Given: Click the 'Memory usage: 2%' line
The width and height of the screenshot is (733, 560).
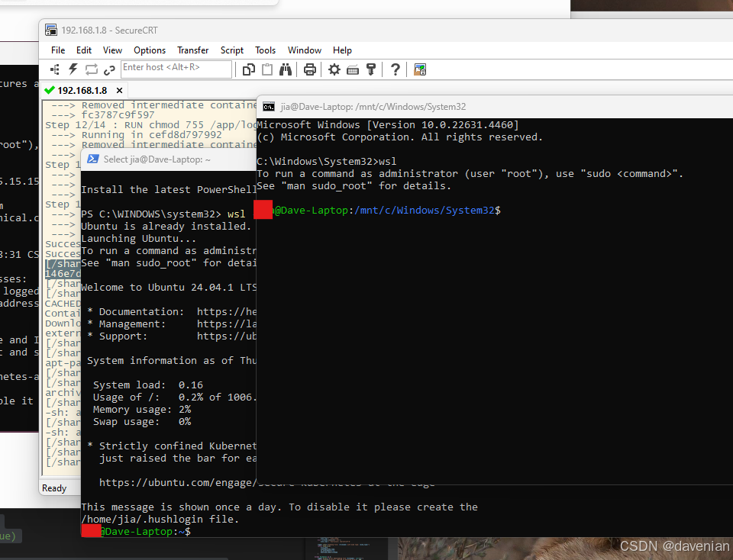Looking at the screenshot, I should (142, 409).
